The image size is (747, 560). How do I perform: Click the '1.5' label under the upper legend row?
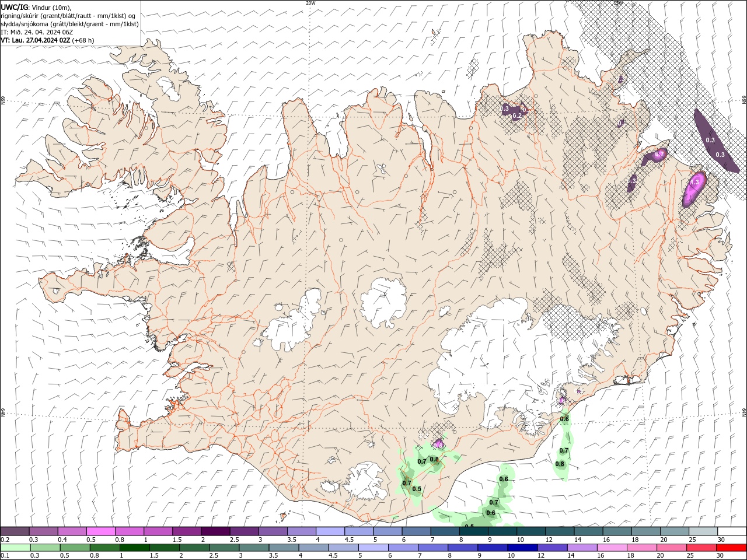click(176, 540)
